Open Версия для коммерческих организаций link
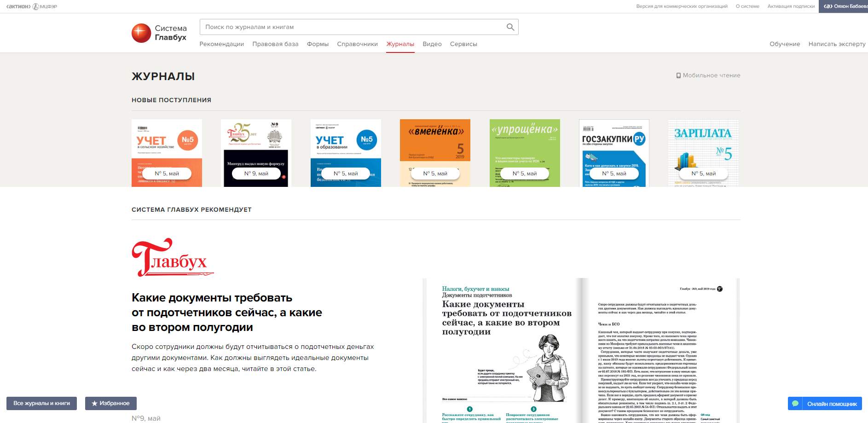Viewport: 868px width, 423px height. click(x=682, y=6)
